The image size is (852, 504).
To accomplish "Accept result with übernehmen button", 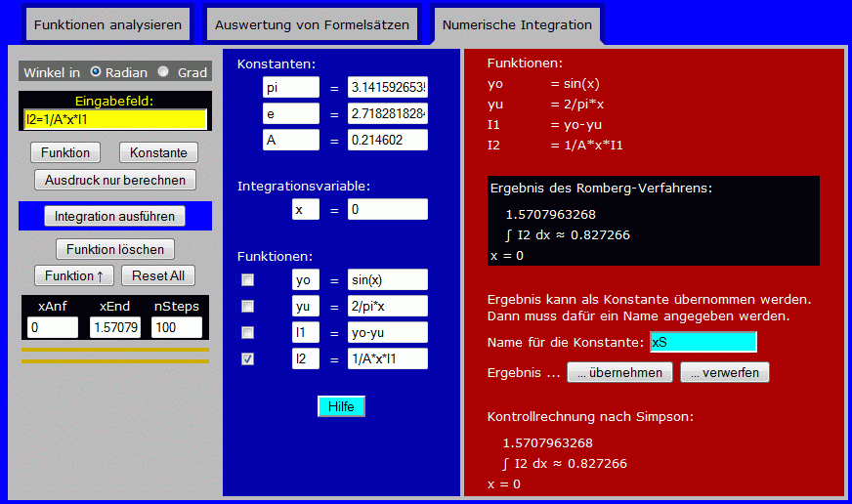I will coord(619,372).
